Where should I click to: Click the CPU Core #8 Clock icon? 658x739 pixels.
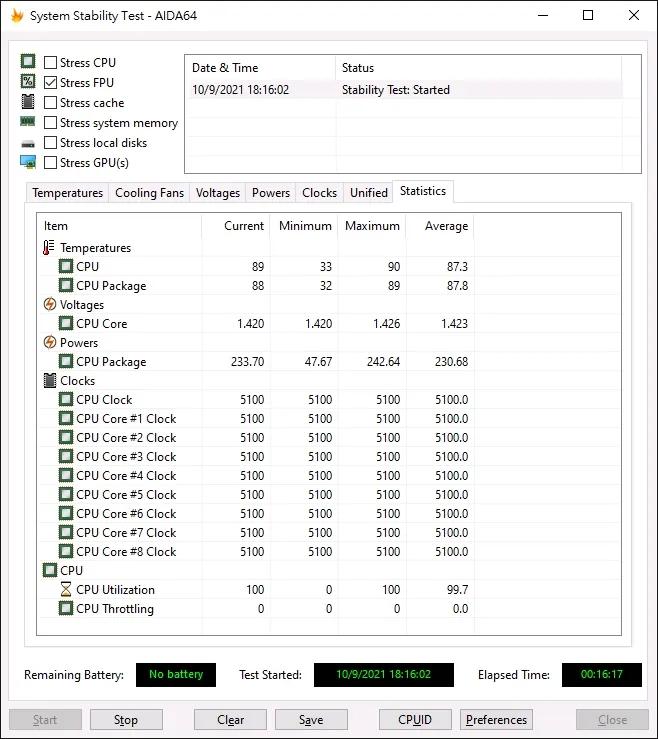coord(66,551)
